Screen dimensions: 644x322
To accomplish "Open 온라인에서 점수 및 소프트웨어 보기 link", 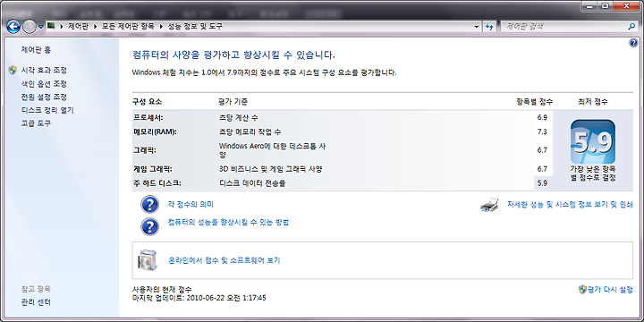I will (x=225, y=260).
